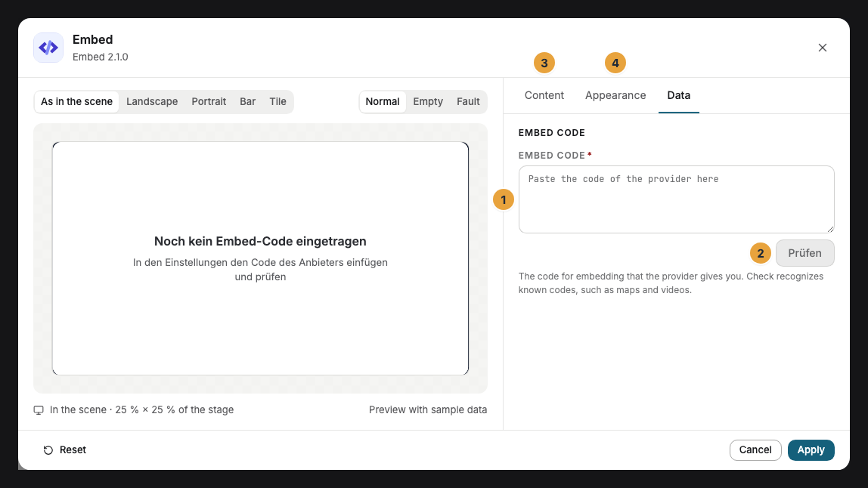868x488 pixels.
Task: Click the "Embed 2.1.0" version text
Action: (101, 57)
